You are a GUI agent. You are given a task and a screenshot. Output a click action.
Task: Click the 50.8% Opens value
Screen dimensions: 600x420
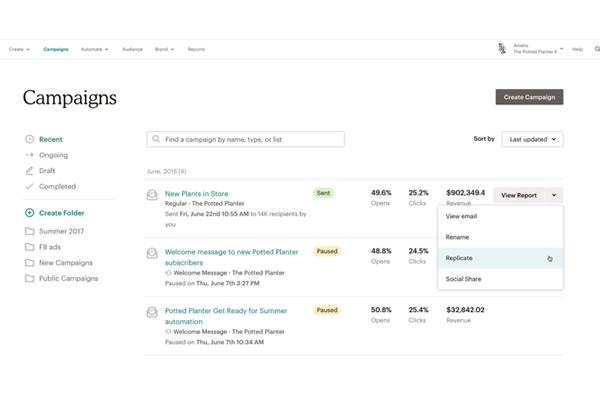(381, 309)
